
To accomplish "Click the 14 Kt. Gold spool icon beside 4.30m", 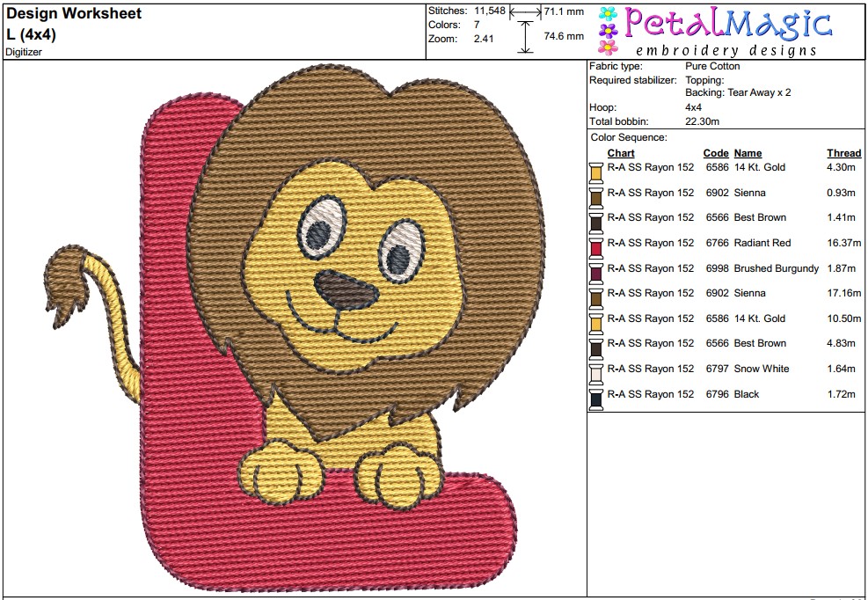I will coord(596,172).
